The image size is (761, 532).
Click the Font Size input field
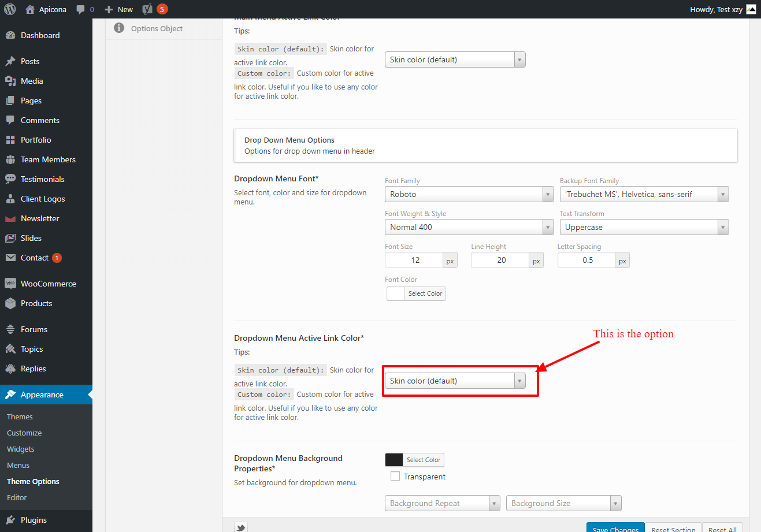pos(414,260)
